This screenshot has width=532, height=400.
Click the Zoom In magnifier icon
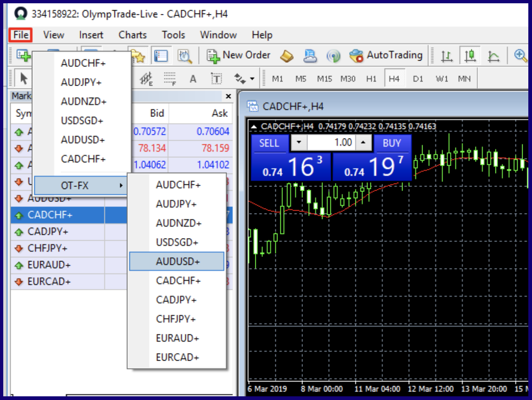coord(520,56)
